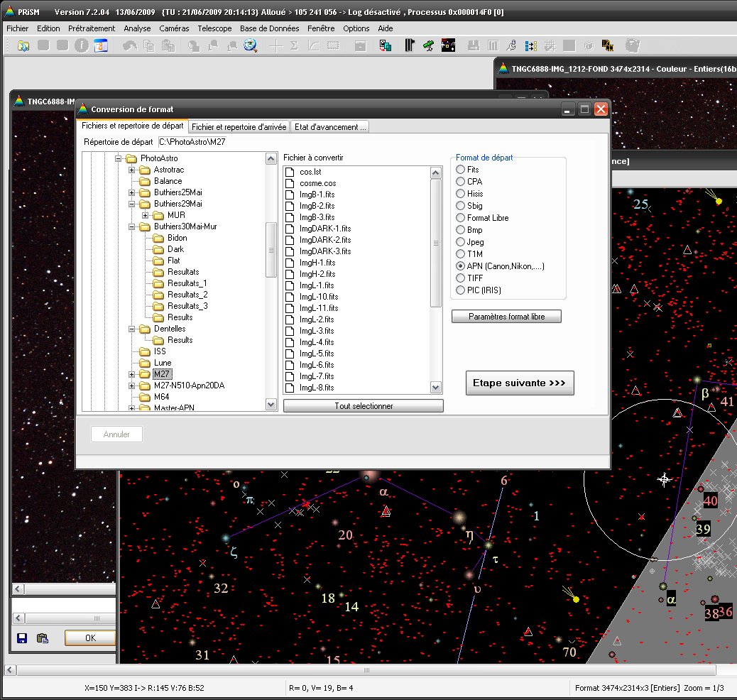Collapse the Buthiers30Mai-Mur folder
The width and height of the screenshot is (737, 700).
[x=131, y=226]
